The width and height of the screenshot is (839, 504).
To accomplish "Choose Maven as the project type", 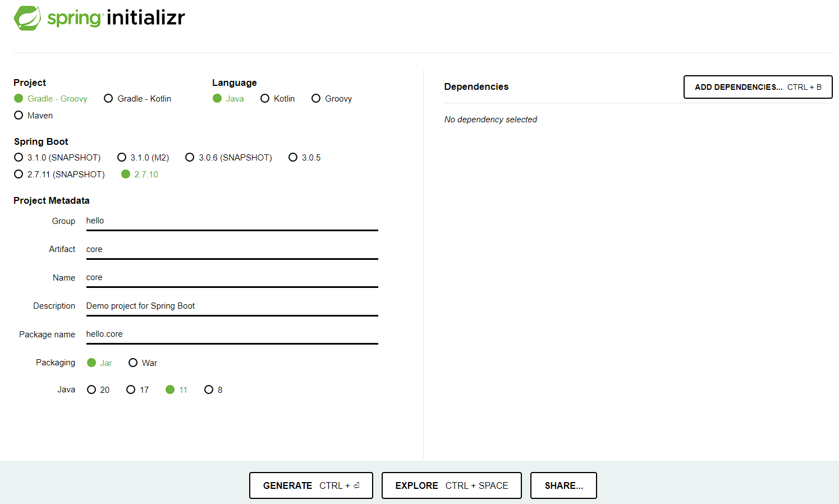I will 33,116.
